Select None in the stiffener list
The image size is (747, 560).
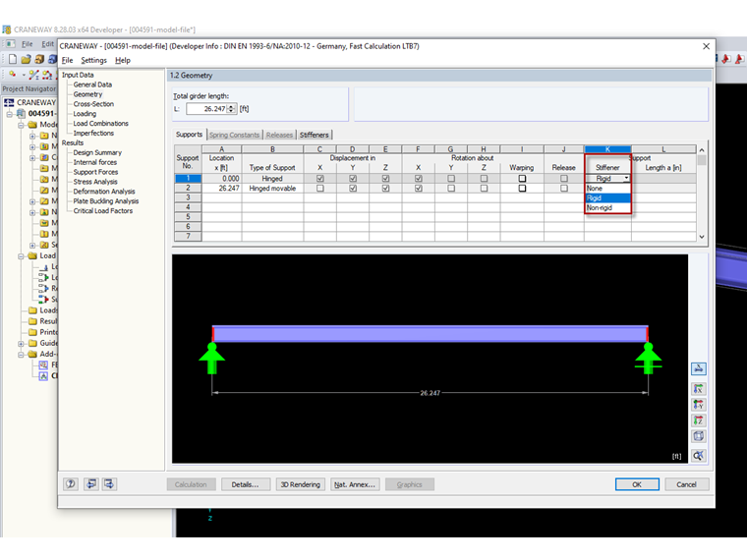[x=607, y=189]
